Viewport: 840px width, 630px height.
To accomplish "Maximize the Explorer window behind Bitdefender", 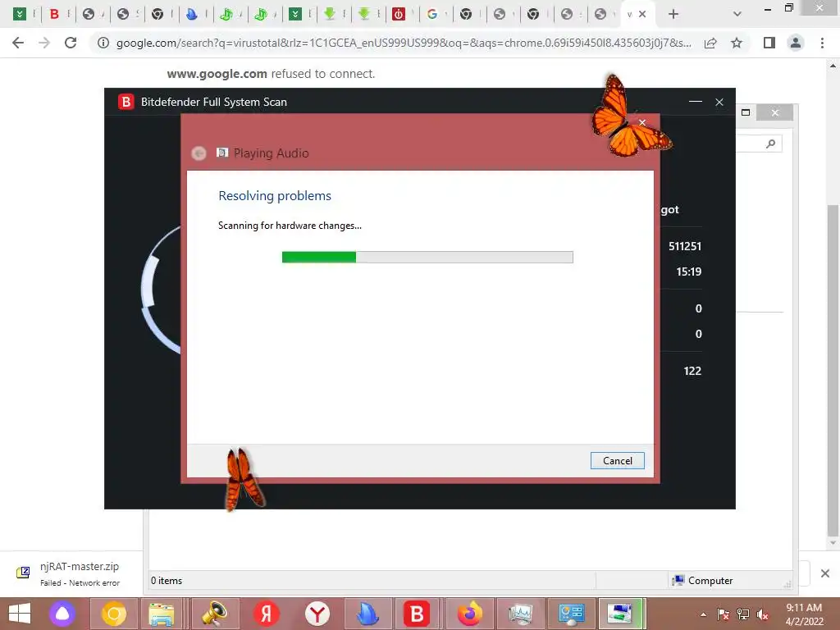I will (745, 112).
